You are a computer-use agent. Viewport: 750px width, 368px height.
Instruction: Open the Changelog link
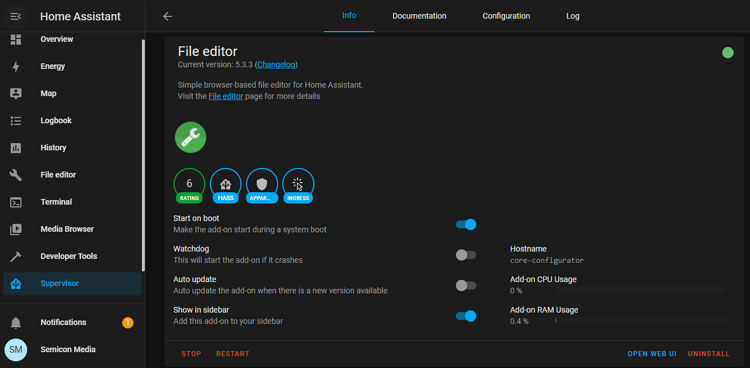(276, 65)
